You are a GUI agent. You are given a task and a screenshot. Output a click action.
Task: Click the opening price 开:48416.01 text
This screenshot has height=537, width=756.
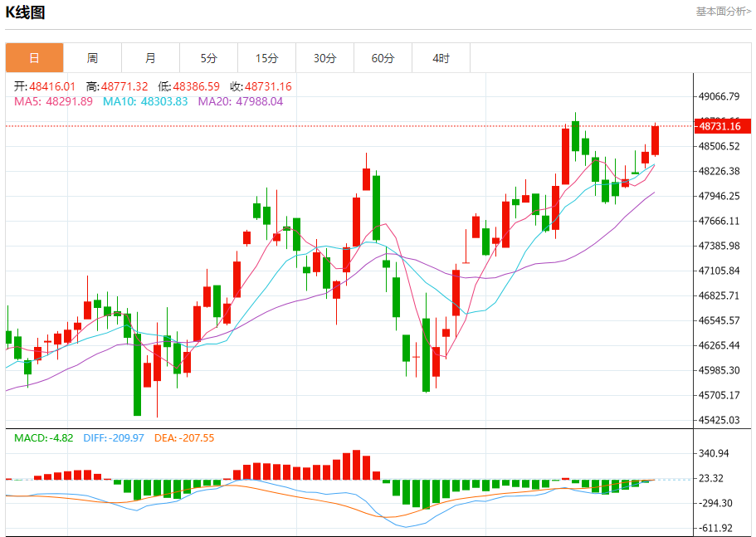[45, 86]
